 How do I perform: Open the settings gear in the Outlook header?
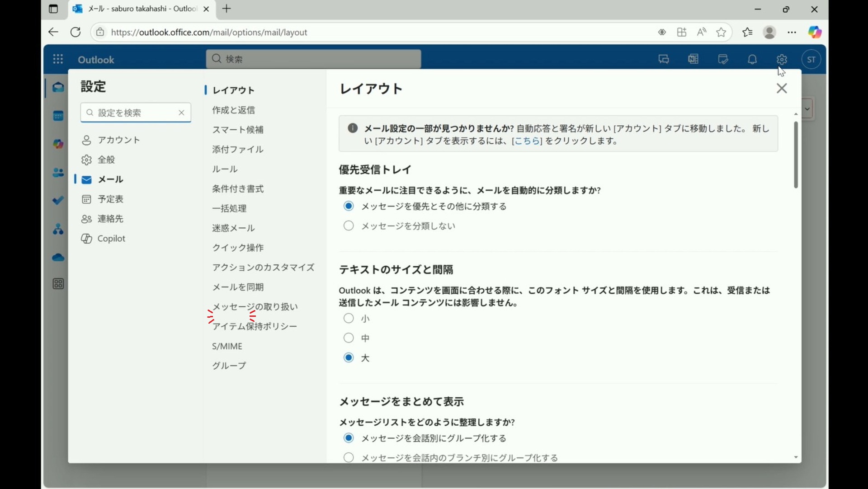782,59
